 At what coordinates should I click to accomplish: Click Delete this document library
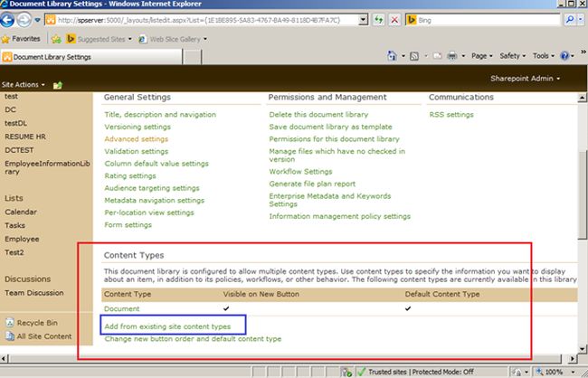pyautogui.click(x=318, y=114)
